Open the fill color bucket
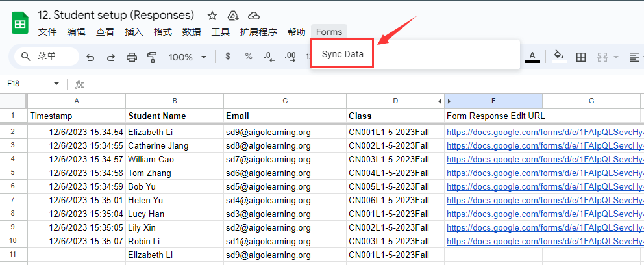 coord(558,57)
